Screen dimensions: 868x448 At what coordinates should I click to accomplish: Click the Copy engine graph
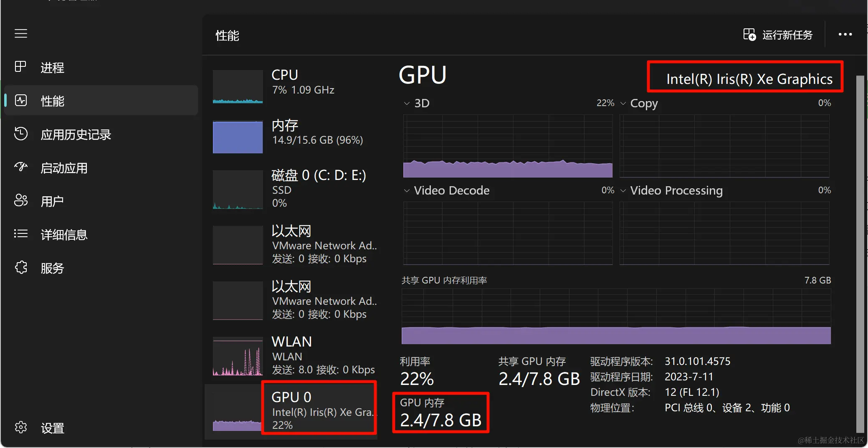click(x=724, y=146)
